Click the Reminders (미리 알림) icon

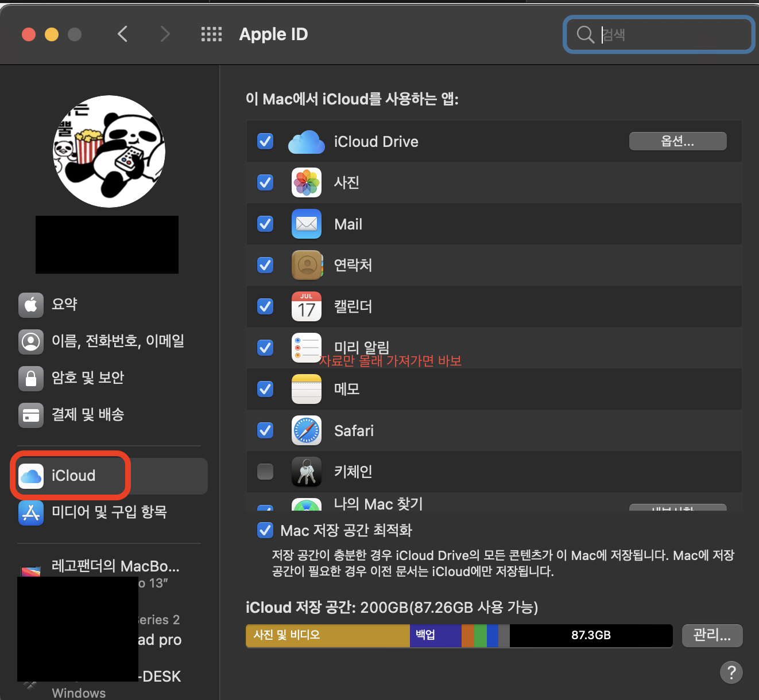(x=307, y=348)
